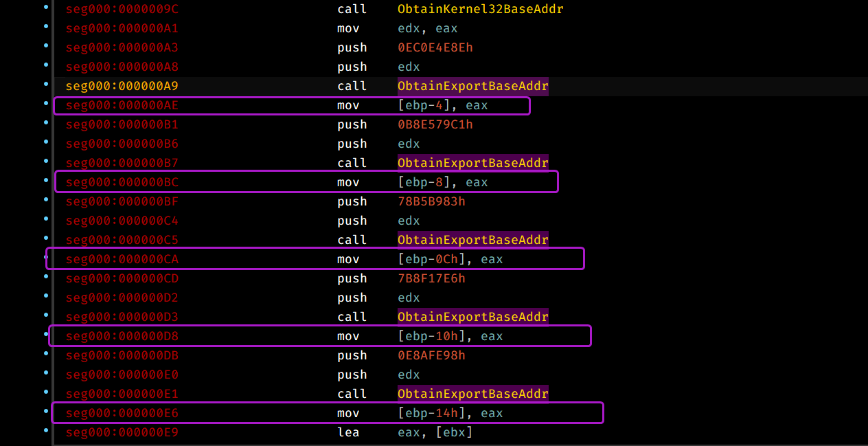Select the [ebp-14h] operand
Viewport: 868px width, 446px height.
coord(431,414)
